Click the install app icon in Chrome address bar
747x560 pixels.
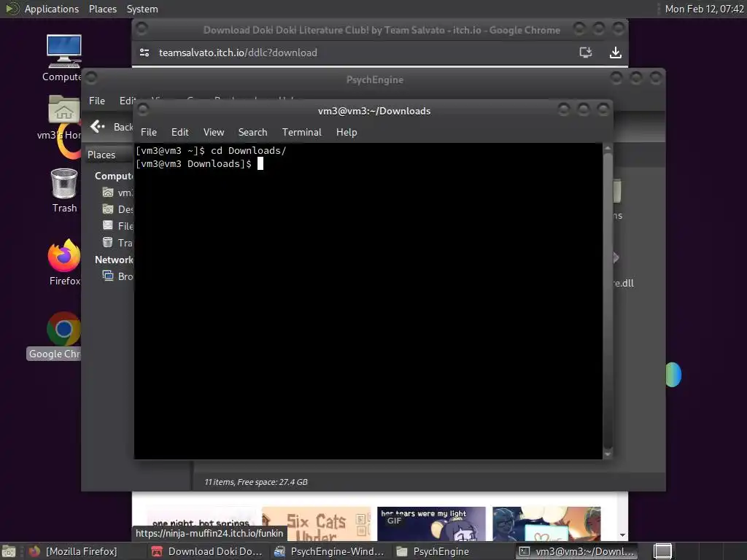click(586, 52)
